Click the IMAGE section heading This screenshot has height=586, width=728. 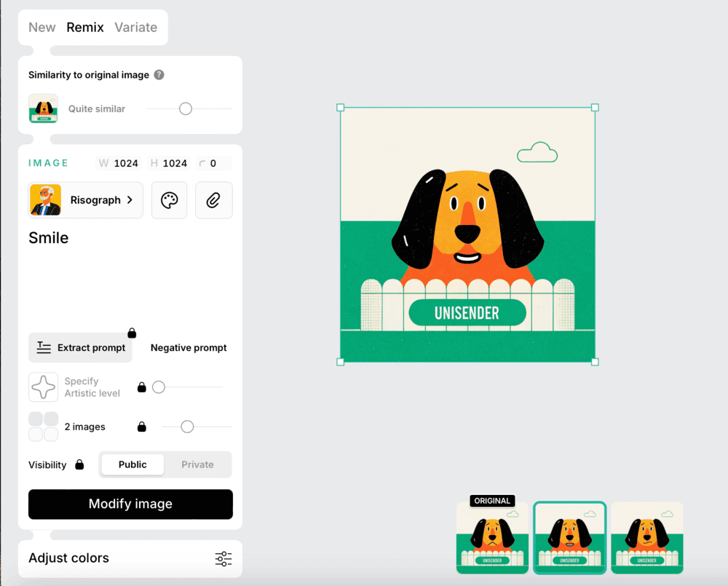48,163
